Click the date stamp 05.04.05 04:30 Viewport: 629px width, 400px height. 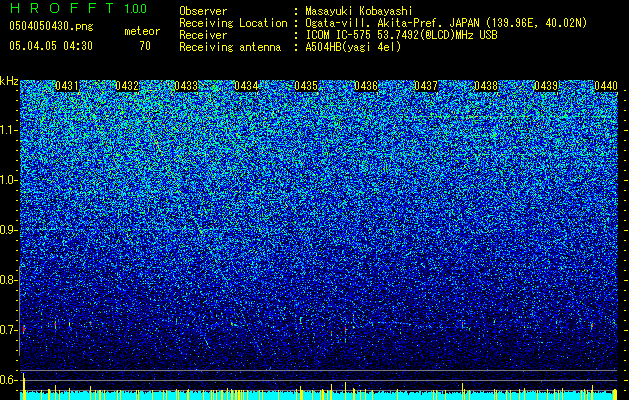(x=51, y=46)
